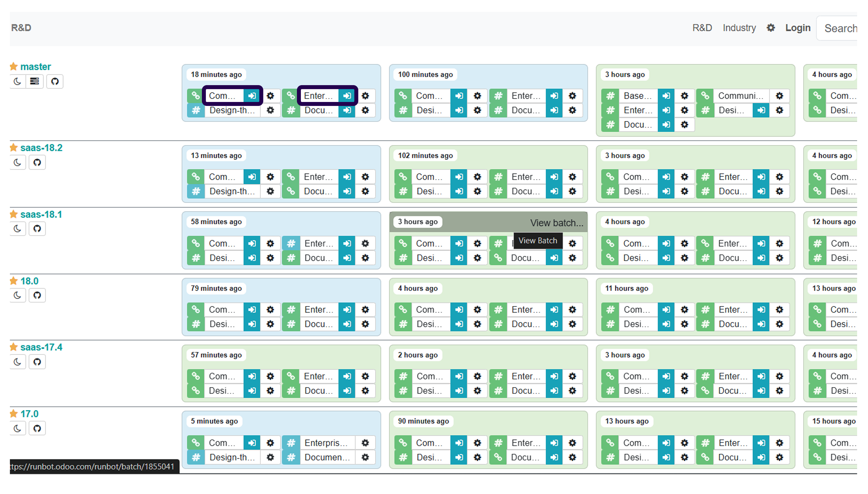
Task: Click link status icon of Com... in master 100 minutes batch
Action: point(403,96)
